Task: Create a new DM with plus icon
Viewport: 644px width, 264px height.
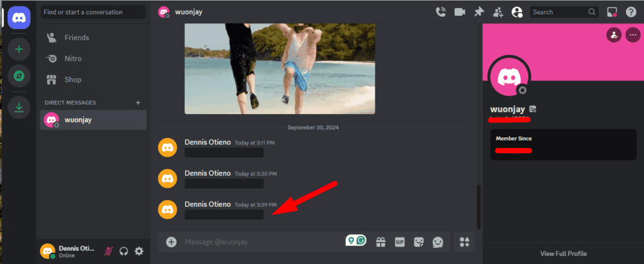Action: coord(138,102)
